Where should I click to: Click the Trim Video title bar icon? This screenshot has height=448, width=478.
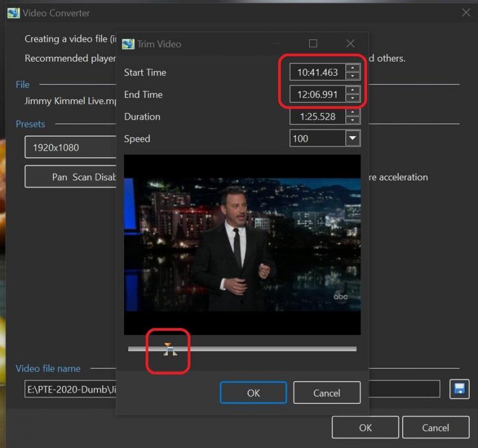pyautogui.click(x=128, y=44)
